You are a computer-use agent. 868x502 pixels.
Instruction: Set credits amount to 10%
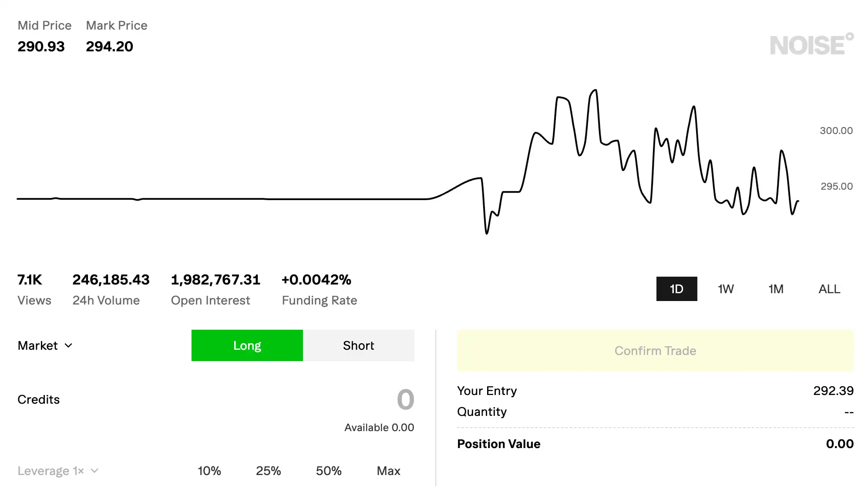pyautogui.click(x=209, y=471)
